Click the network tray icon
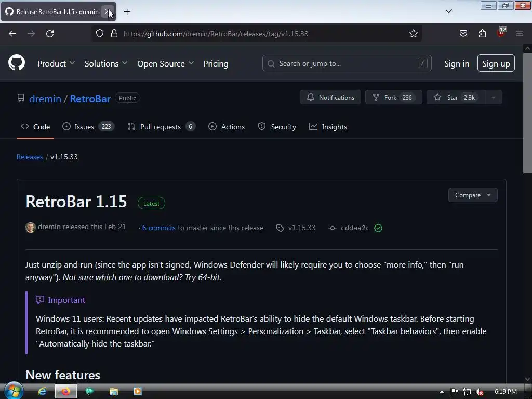Viewport: 532px width, 399px height. (x=467, y=392)
